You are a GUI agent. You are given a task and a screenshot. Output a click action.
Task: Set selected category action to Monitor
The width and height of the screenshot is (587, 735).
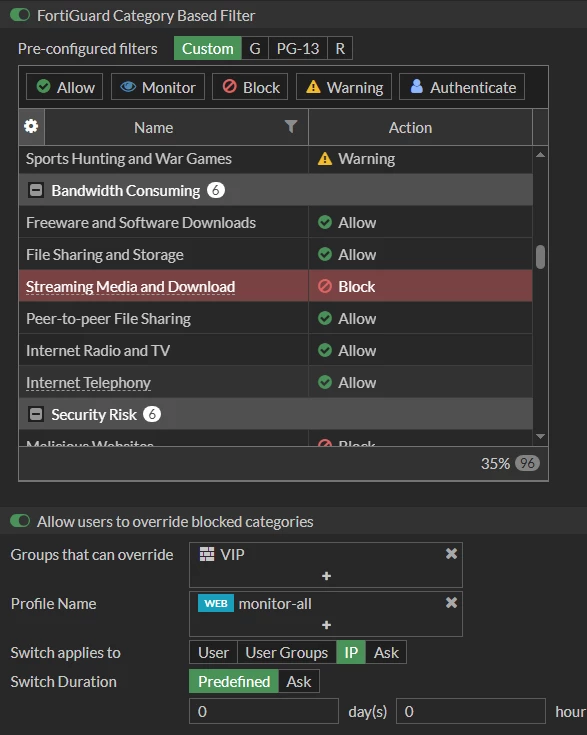(x=158, y=87)
